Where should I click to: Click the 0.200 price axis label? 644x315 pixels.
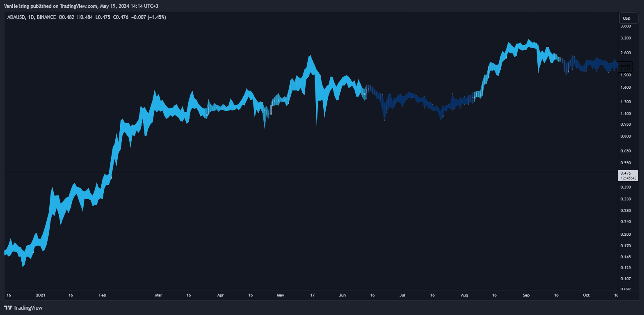coord(626,235)
